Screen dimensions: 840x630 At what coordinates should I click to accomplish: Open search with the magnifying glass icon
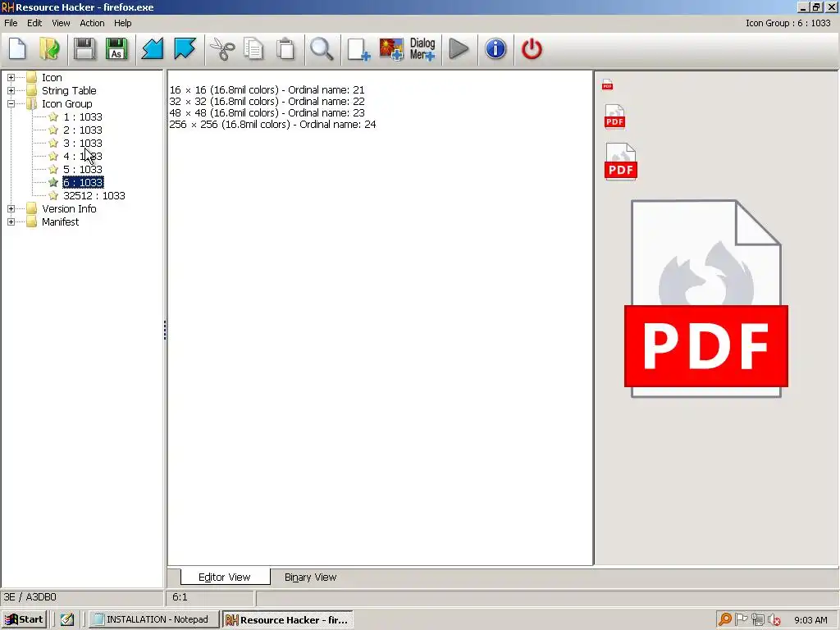[x=322, y=49]
